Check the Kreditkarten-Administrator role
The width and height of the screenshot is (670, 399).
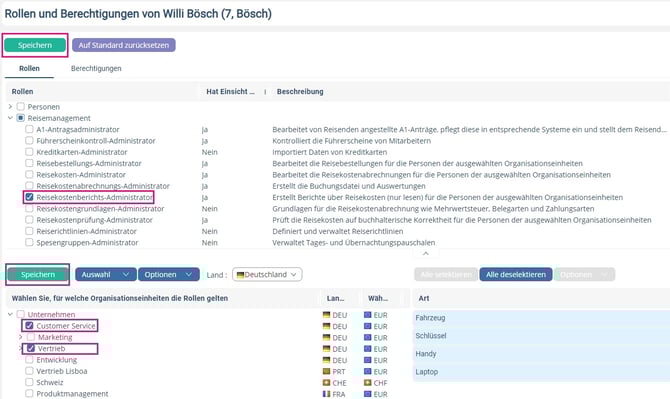point(29,152)
